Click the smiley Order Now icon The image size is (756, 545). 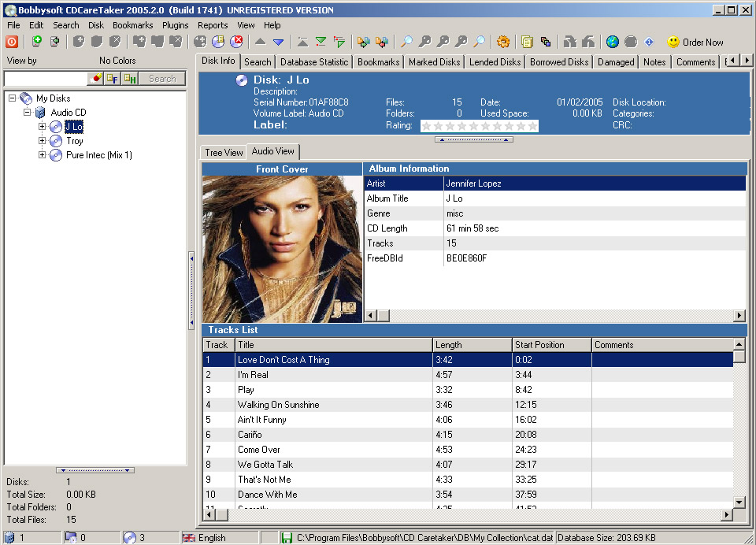point(673,42)
